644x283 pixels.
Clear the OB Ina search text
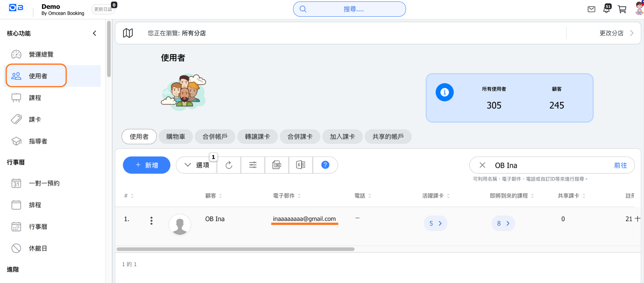(482, 165)
